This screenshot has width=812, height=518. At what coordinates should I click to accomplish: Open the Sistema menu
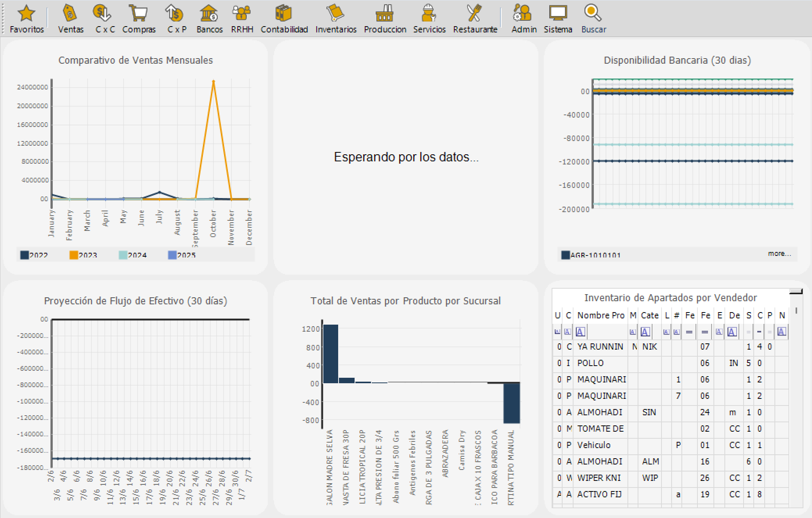558,18
